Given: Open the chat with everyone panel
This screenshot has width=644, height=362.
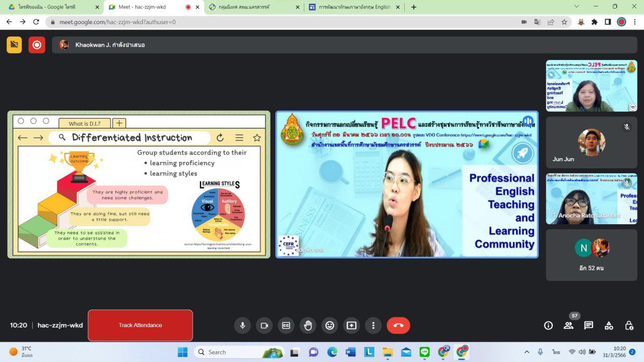Looking at the screenshot, I should coord(589,325).
